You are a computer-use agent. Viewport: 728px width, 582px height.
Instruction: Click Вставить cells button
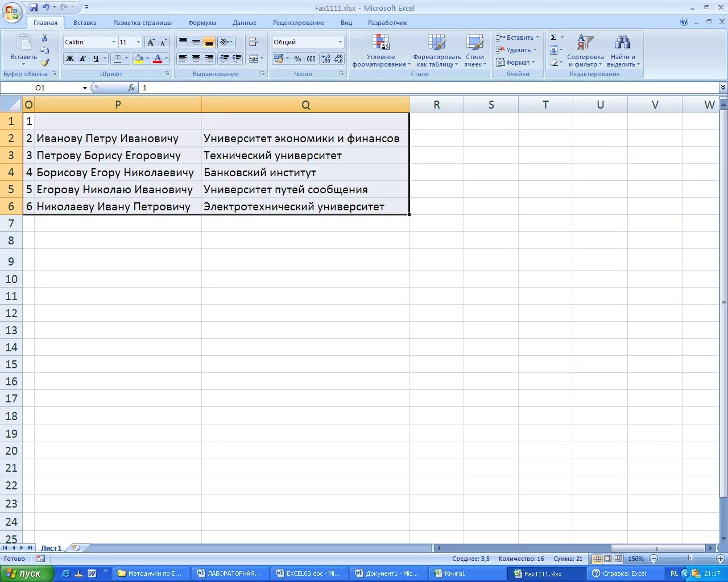tap(517, 38)
